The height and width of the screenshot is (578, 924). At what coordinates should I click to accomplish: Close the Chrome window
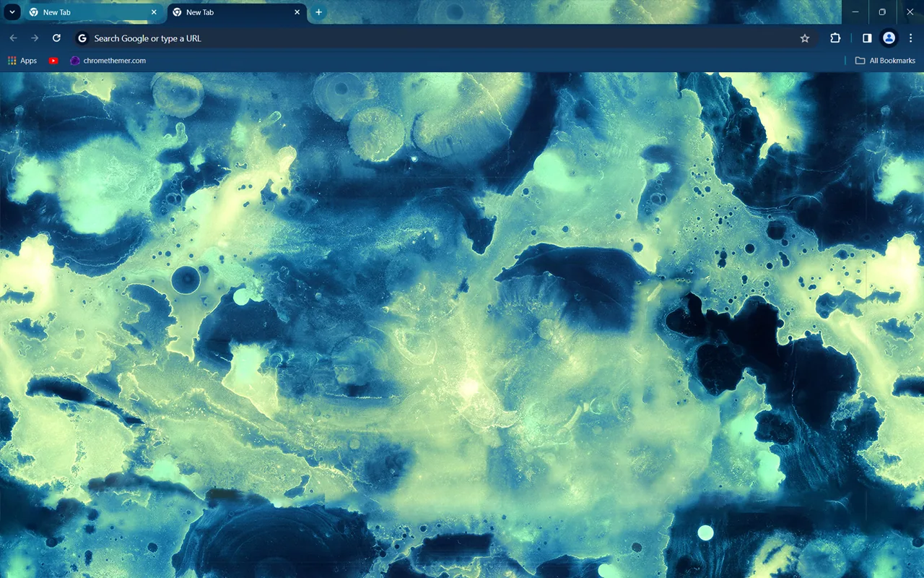pos(910,12)
